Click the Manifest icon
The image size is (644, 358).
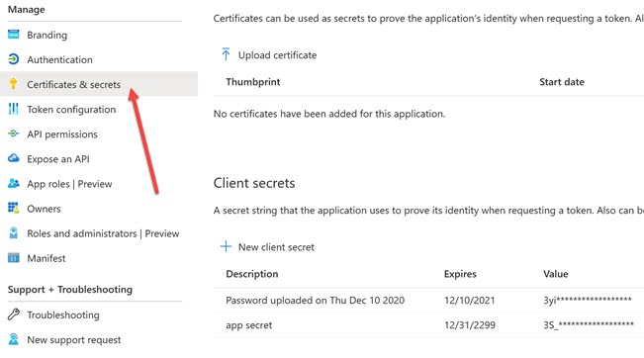pyautogui.click(x=14, y=258)
